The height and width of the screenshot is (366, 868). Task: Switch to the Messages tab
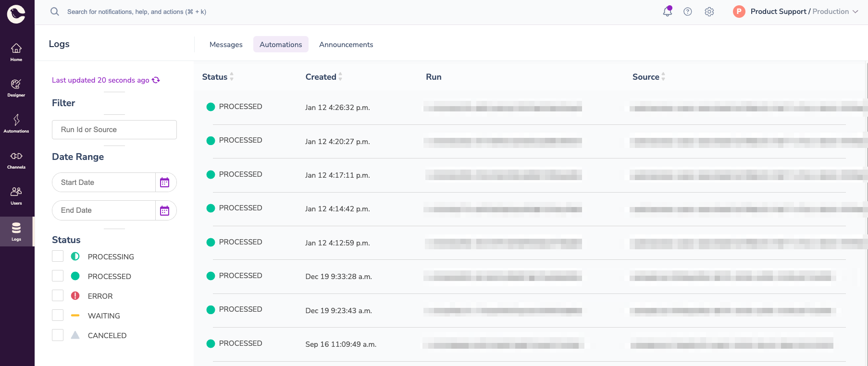pyautogui.click(x=226, y=45)
